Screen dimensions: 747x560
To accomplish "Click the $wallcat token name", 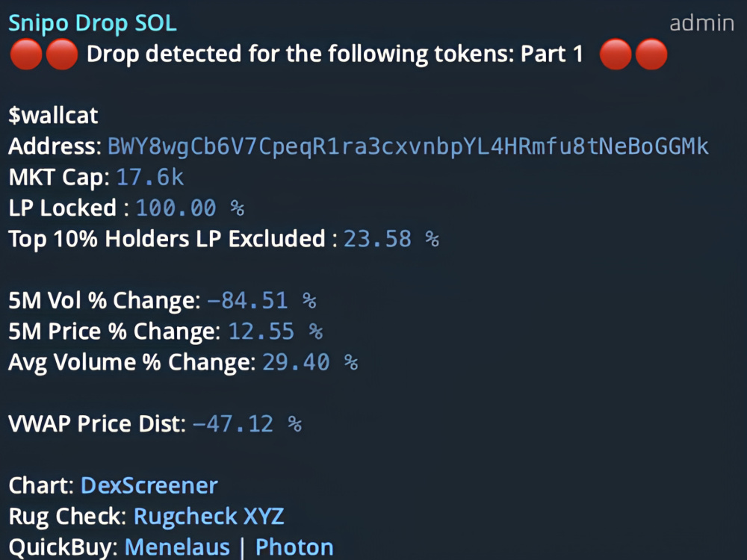I will [x=53, y=116].
